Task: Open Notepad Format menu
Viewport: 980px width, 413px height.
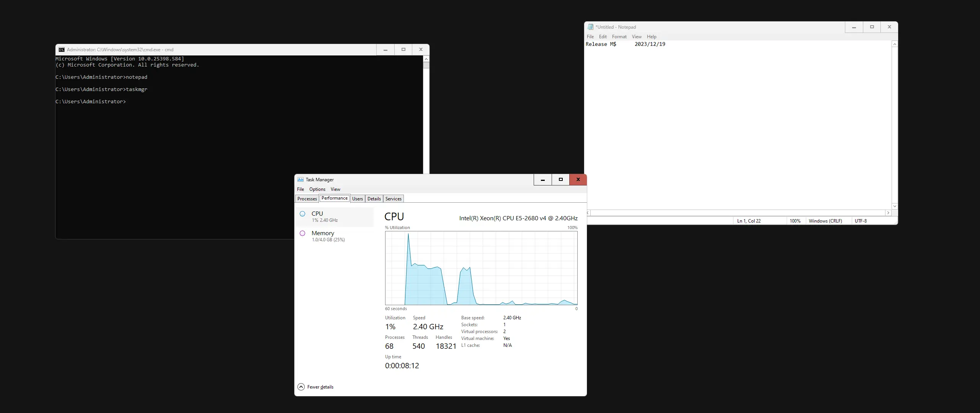Action: point(619,37)
